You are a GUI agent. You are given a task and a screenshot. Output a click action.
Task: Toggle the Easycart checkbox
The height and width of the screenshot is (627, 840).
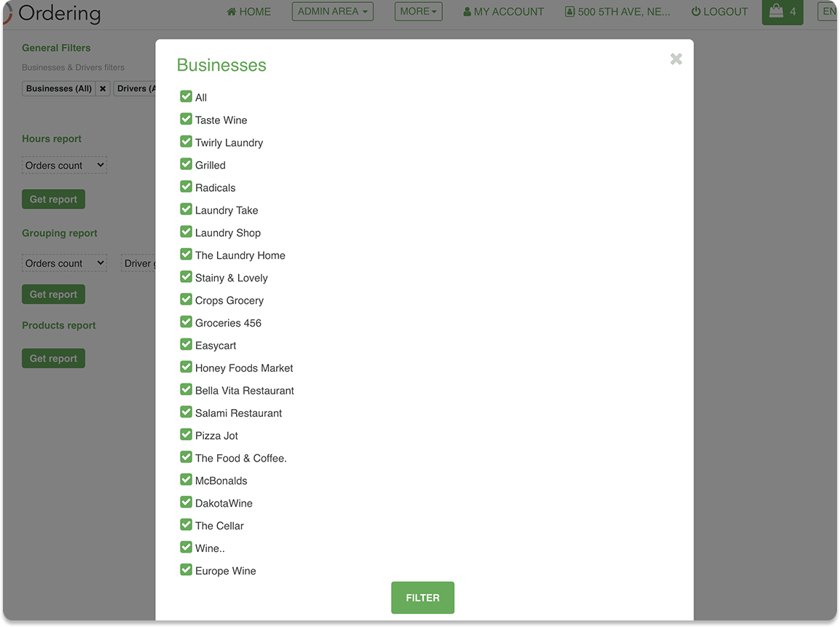186,344
